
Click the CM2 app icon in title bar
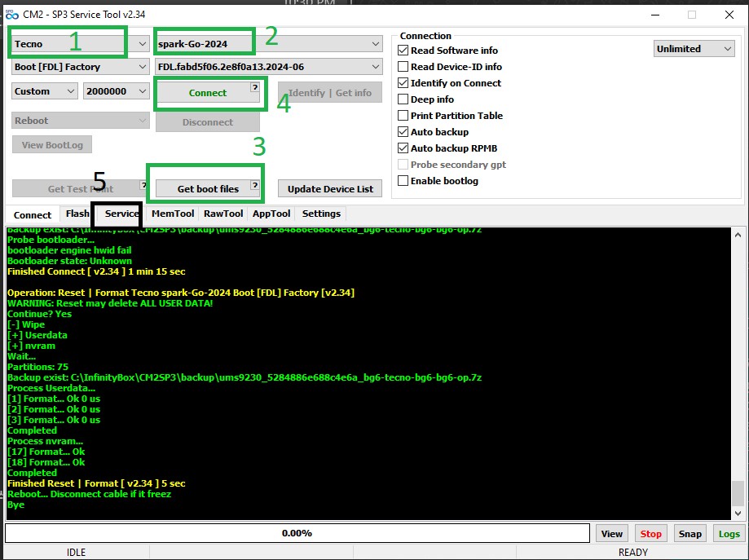(11, 15)
